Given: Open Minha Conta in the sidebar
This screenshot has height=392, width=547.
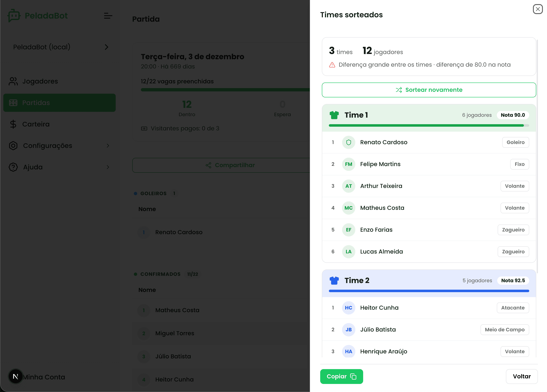Looking at the screenshot, I should [44, 377].
